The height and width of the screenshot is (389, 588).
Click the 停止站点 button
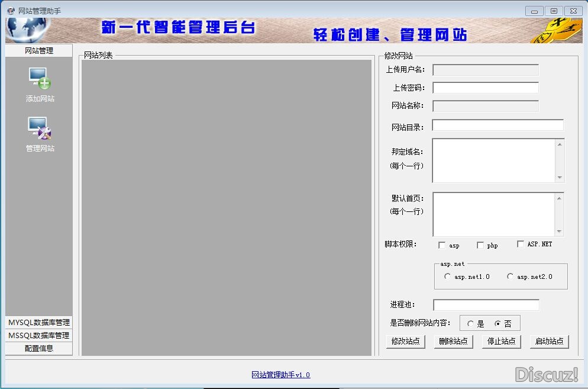click(x=501, y=341)
